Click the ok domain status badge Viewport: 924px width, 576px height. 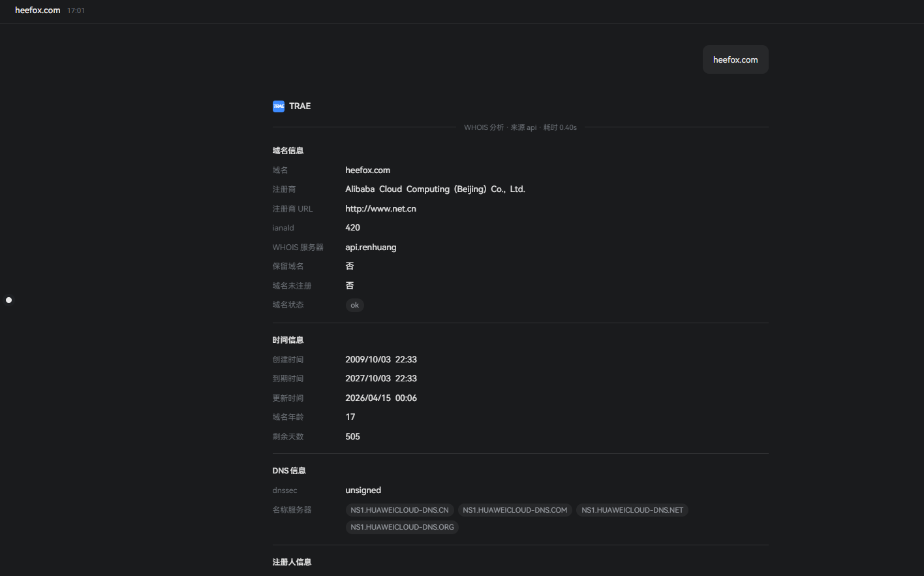point(355,305)
